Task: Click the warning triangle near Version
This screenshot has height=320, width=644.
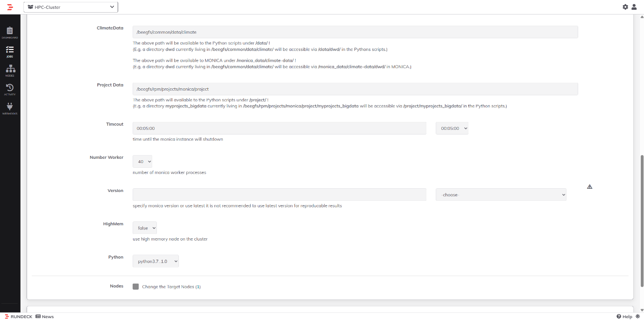Action: [x=589, y=186]
